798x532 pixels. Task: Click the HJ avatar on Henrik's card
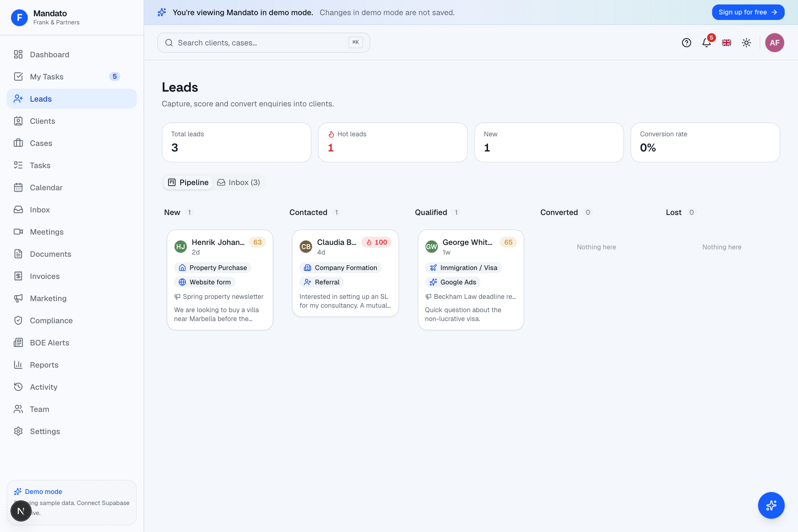coord(181,246)
